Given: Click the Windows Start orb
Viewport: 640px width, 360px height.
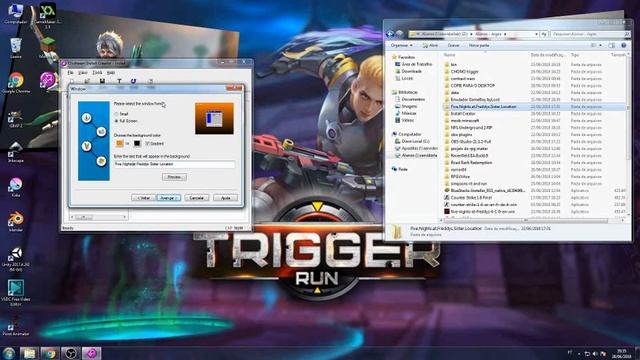Looking at the screenshot, I should tap(9, 353).
